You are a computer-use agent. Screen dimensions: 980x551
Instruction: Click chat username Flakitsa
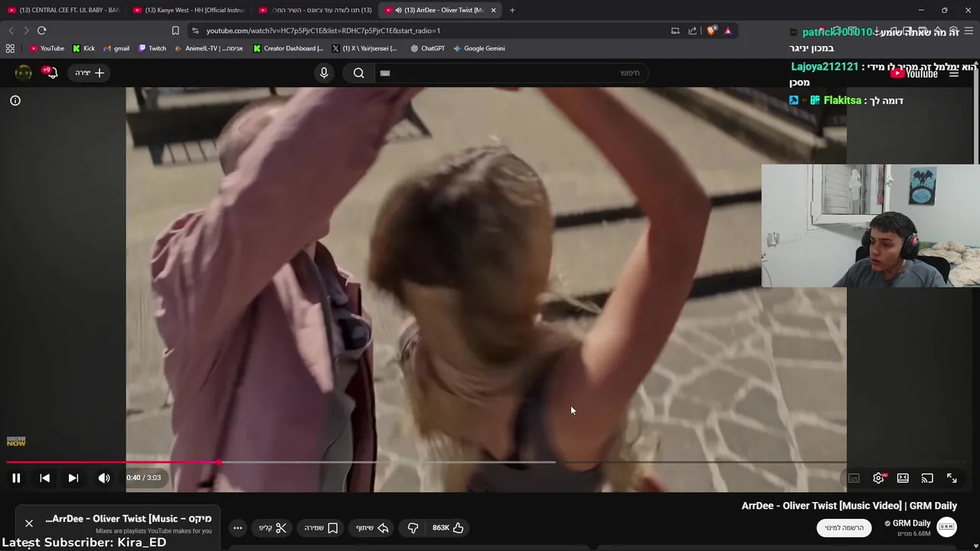point(842,100)
